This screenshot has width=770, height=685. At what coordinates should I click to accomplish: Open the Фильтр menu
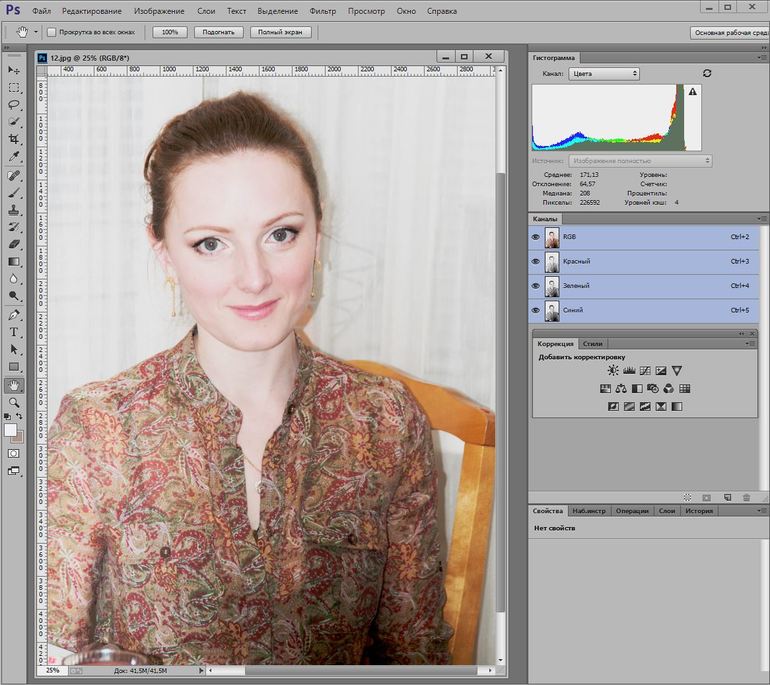click(x=322, y=11)
